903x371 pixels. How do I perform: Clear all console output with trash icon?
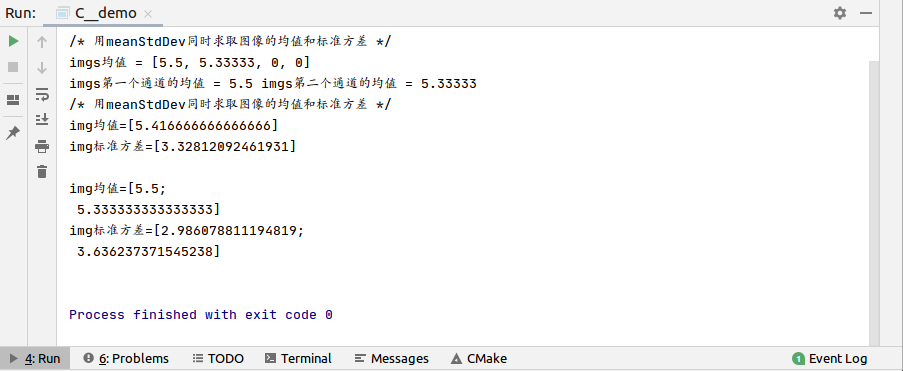[x=42, y=172]
